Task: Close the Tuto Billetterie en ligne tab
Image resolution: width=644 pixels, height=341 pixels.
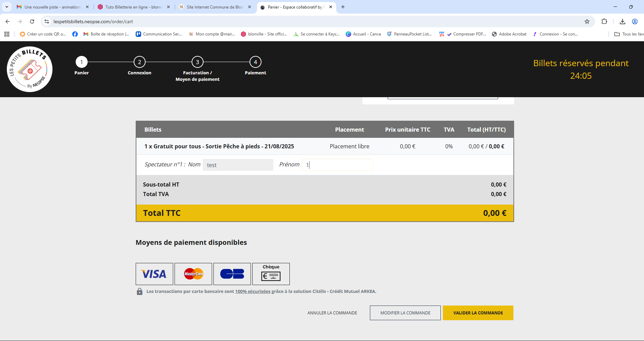Action: [168, 7]
